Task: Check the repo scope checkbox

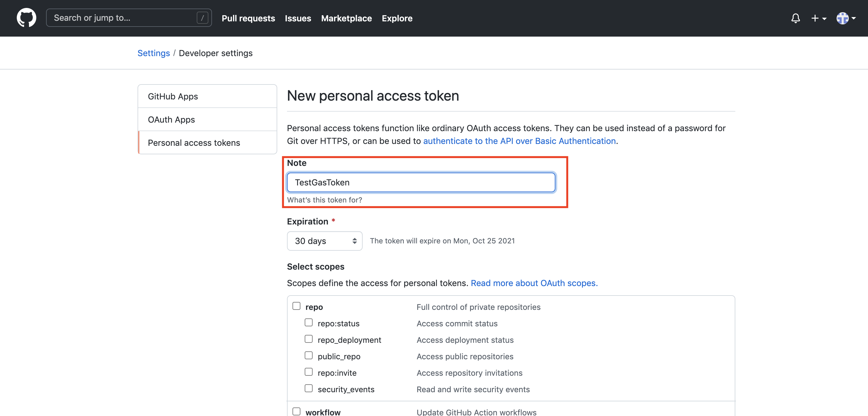Action: (296, 306)
